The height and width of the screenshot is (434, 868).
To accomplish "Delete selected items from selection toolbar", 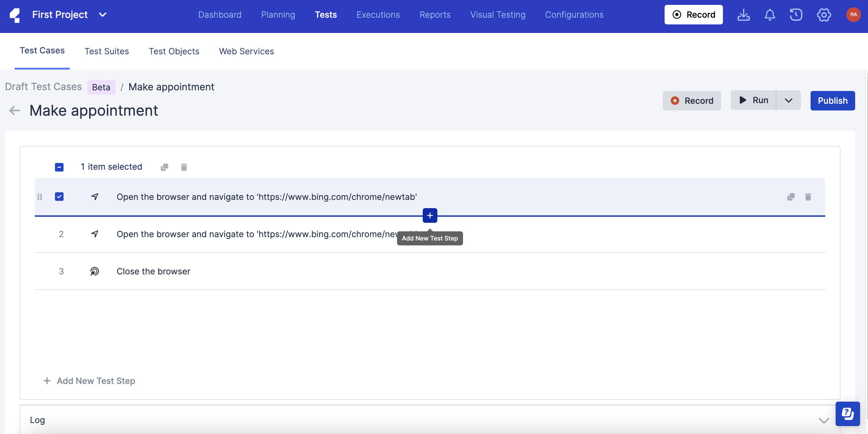I will (184, 167).
